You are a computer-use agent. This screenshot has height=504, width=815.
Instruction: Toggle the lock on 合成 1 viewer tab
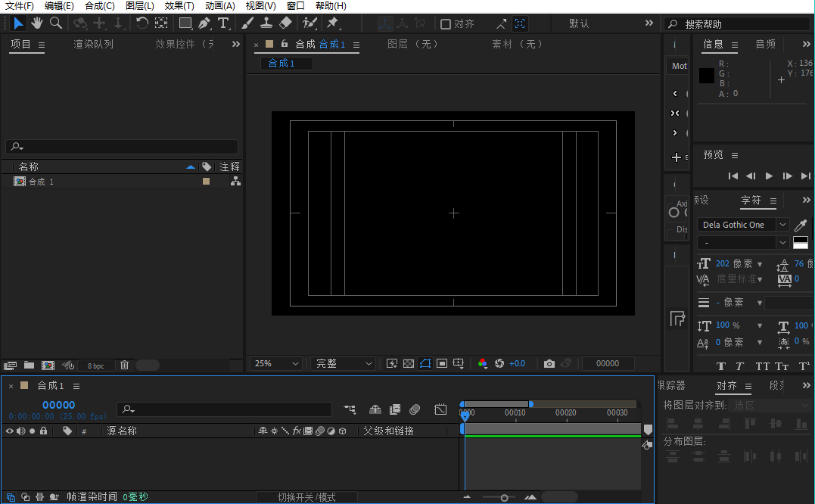point(285,44)
